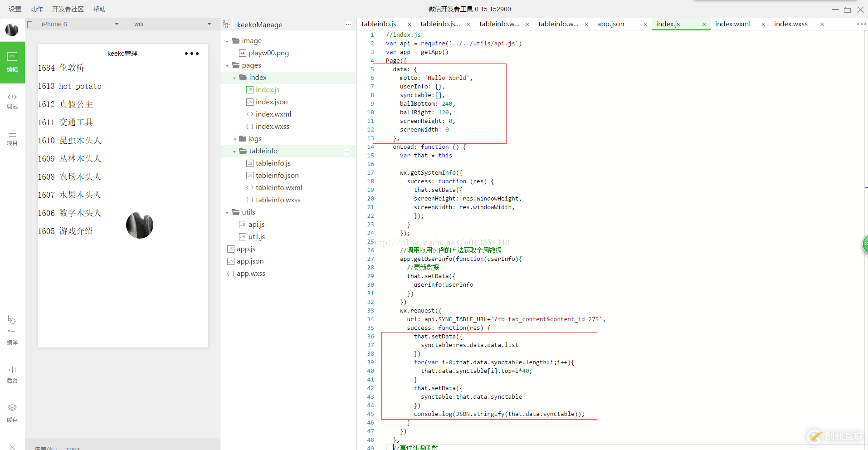Open tableinfo.wxml in the file tree
The width and height of the screenshot is (868, 450).
point(278,188)
